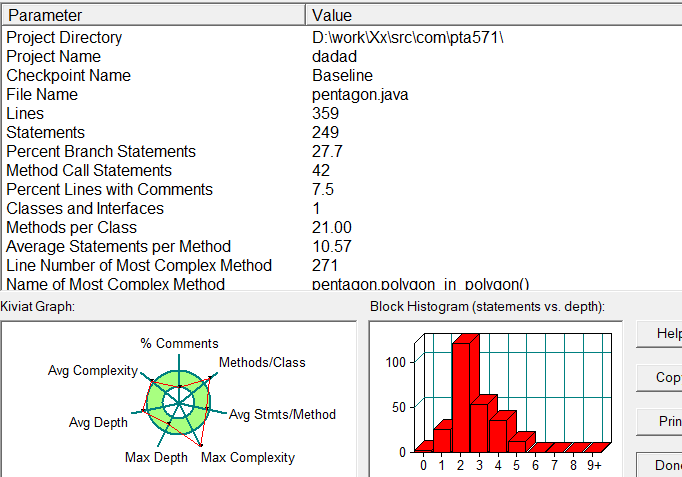
Task: Click the Lines value 359
Action: click(x=325, y=113)
